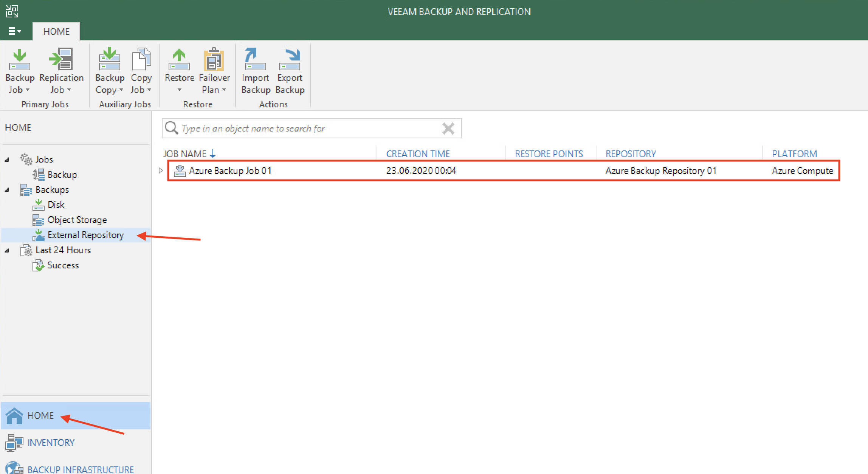
Task: Click the Azure Backup Job 01 row icon
Action: 180,171
